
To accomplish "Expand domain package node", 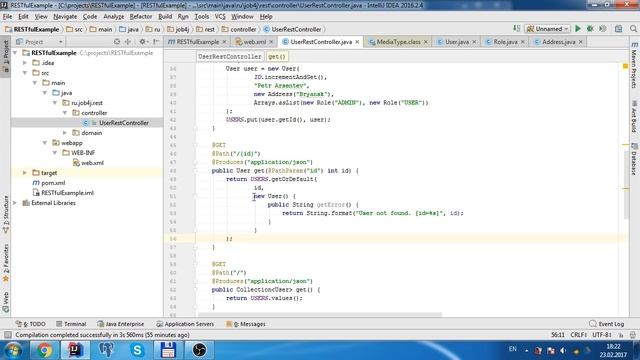I will click(64, 133).
